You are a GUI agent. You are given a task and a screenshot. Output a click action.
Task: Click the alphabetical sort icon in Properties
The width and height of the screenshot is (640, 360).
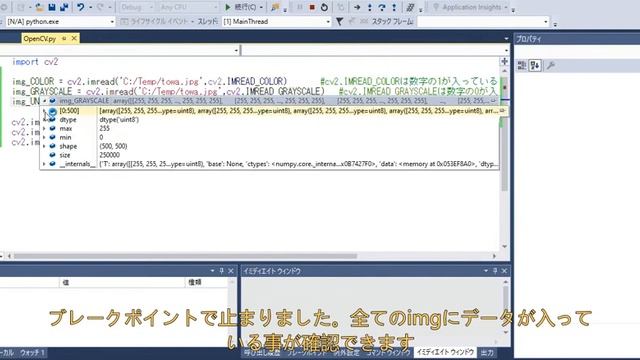pyautogui.click(x=535, y=65)
